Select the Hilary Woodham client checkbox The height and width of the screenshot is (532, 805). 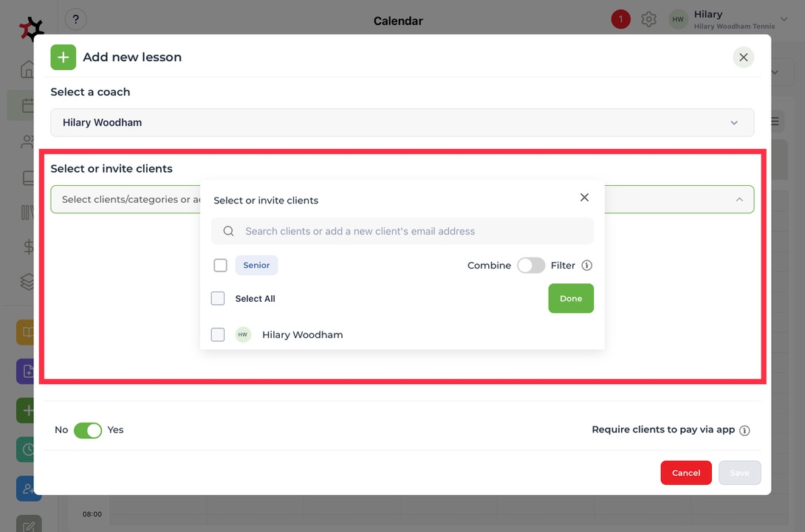pyautogui.click(x=218, y=335)
